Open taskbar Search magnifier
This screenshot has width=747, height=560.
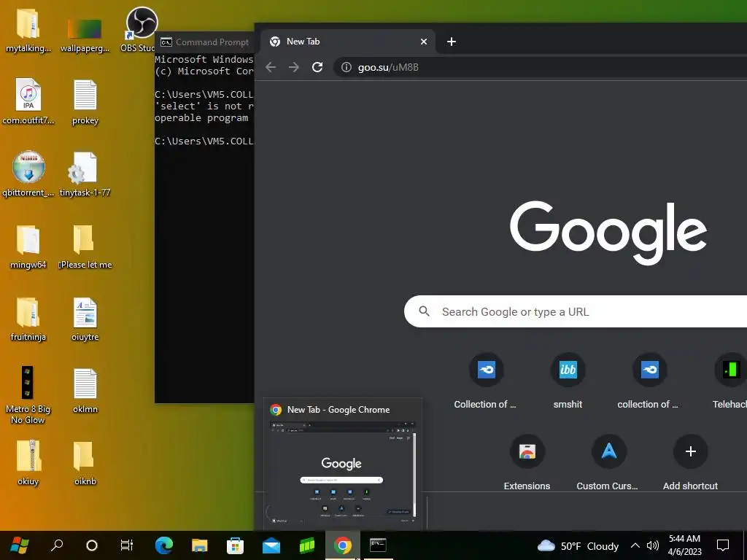pyautogui.click(x=57, y=545)
